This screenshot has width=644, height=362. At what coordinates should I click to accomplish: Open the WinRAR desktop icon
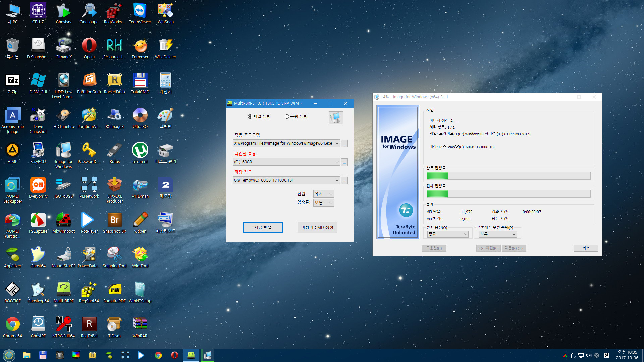tap(140, 327)
